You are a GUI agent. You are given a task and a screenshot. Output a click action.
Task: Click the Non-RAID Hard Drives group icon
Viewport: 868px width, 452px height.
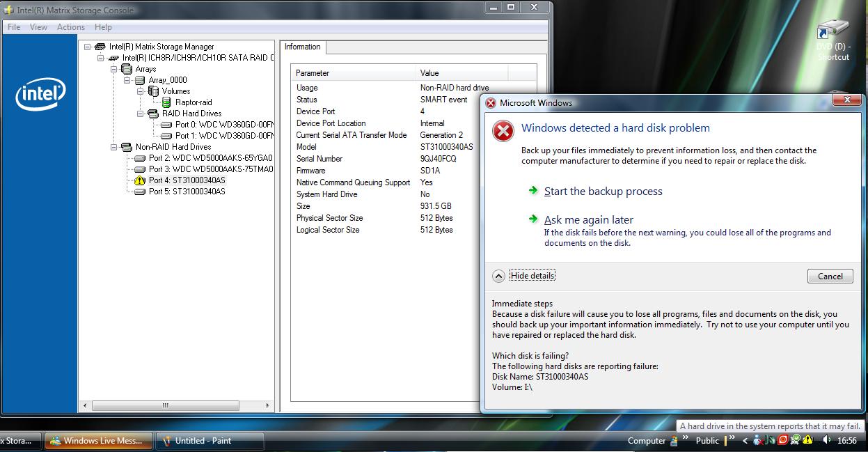point(127,147)
